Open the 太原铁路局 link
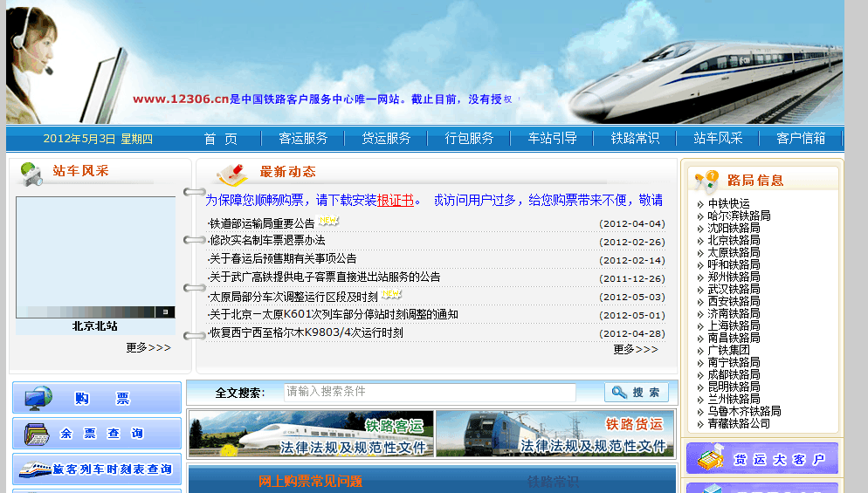The image size is (868, 493). [x=734, y=252]
